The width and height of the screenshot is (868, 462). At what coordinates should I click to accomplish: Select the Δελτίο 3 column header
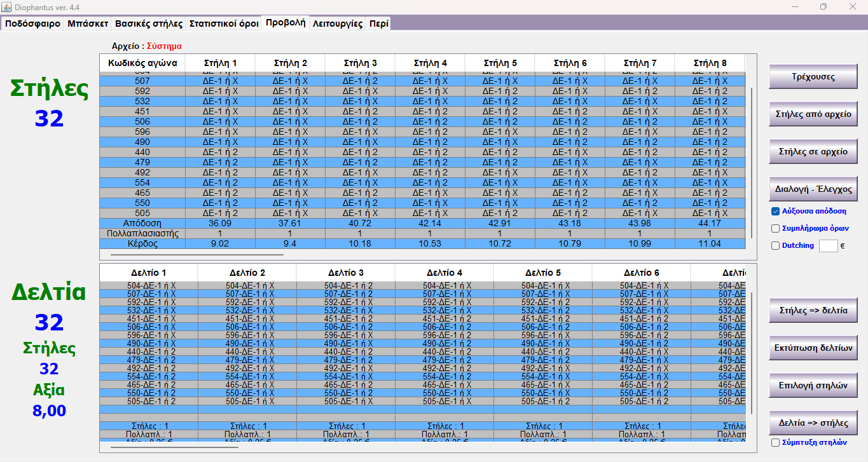346,273
